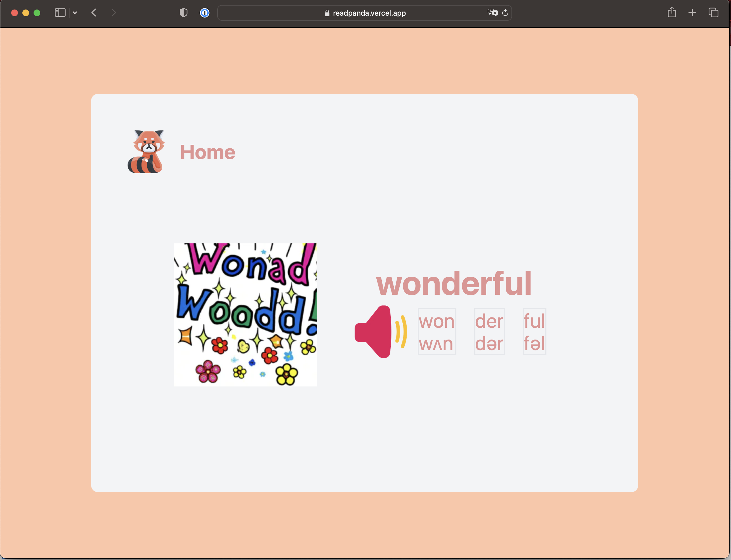731x560 pixels.
Task: Click the "won" syllable box
Action: pyautogui.click(x=437, y=332)
